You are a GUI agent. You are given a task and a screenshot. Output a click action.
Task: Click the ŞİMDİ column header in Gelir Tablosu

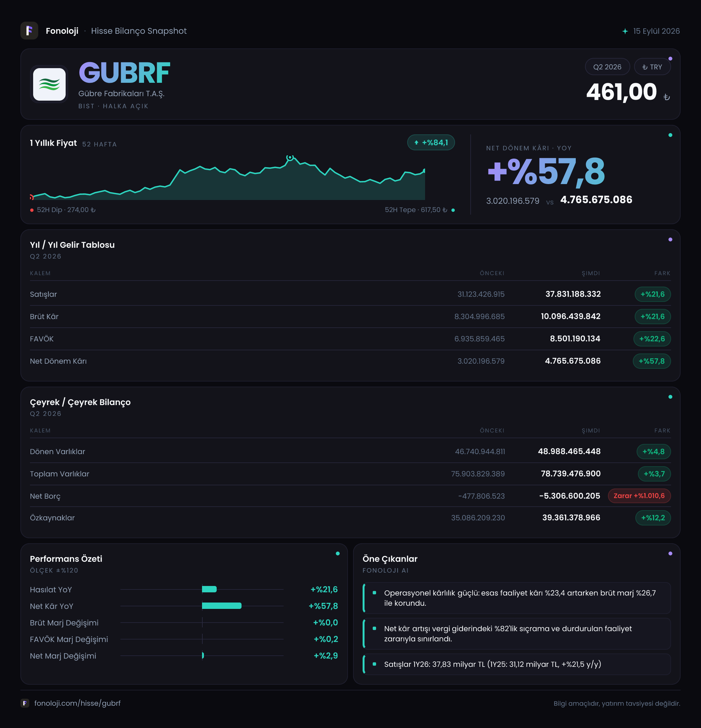click(591, 273)
